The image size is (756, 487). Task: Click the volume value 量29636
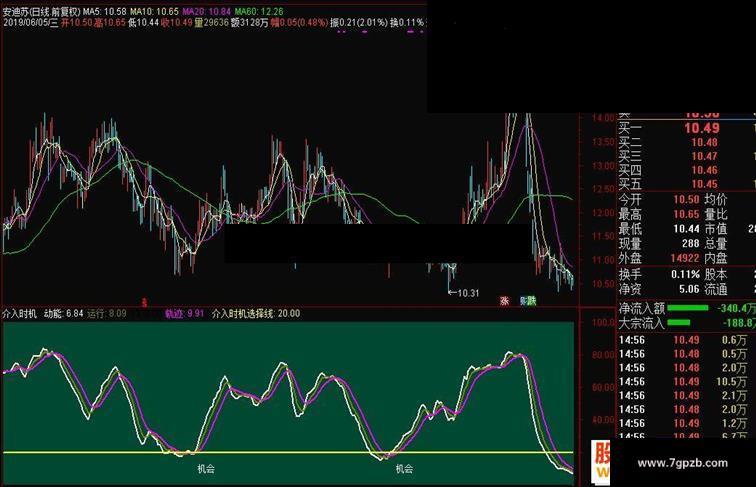tap(211, 23)
